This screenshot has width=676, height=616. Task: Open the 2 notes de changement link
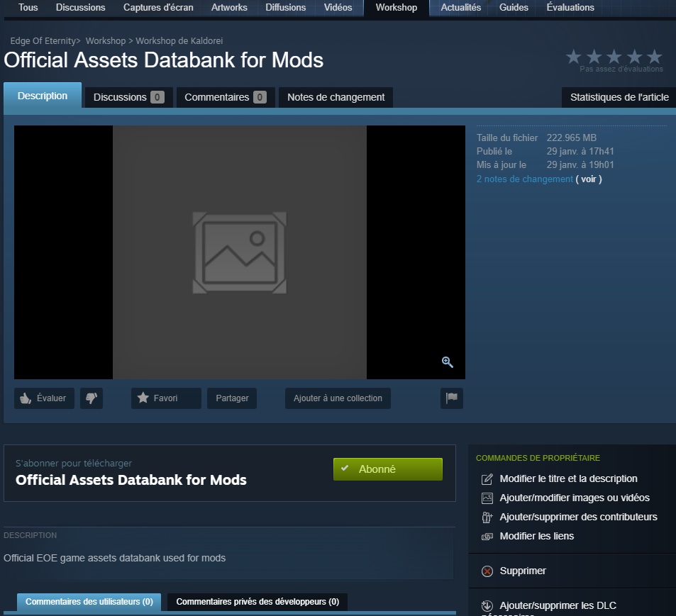click(525, 179)
